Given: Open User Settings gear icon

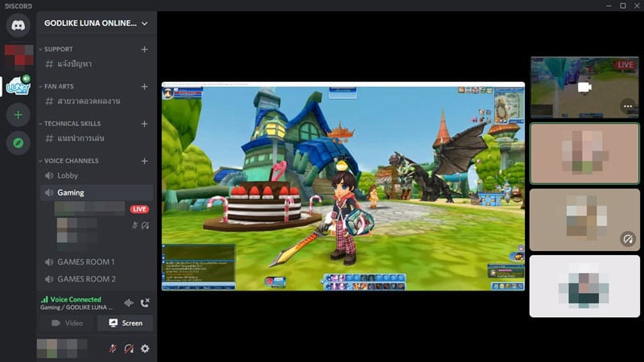Looking at the screenshot, I should click(x=145, y=348).
